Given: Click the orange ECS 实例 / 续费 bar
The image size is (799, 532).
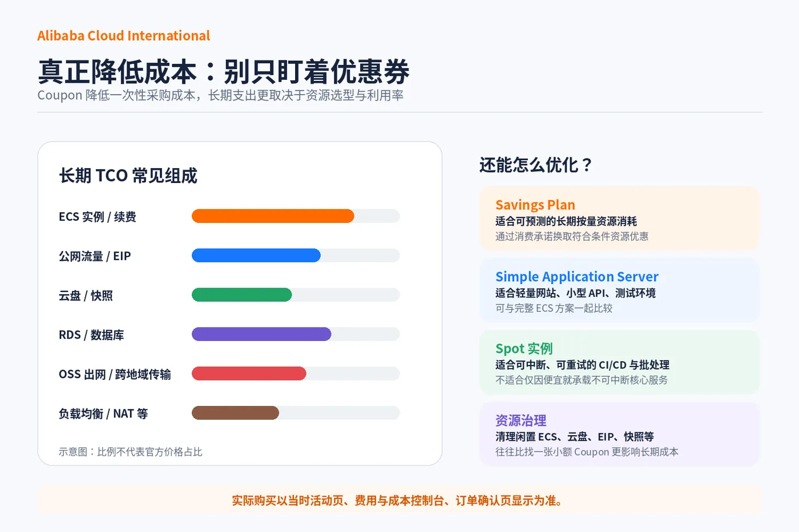Looking at the screenshot, I should 273,216.
